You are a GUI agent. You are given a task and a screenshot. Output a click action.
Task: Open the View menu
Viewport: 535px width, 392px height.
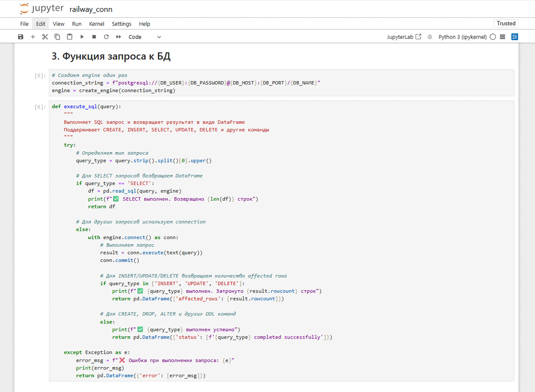tap(58, 24)
